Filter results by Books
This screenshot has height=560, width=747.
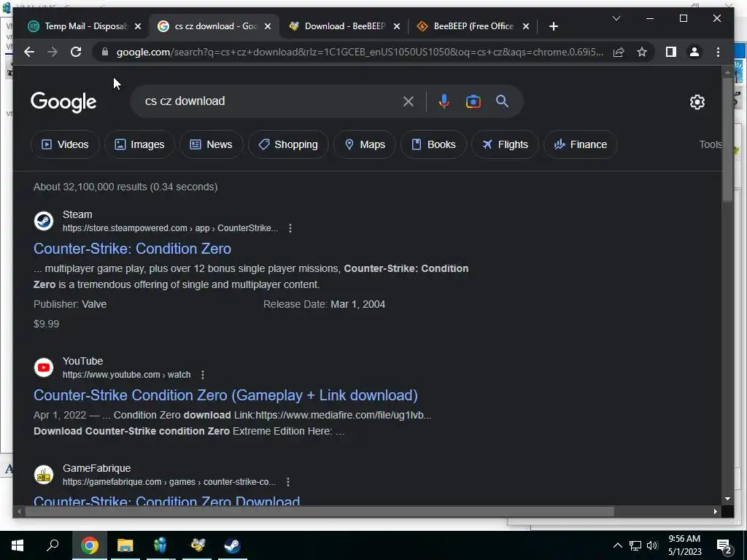433,144
